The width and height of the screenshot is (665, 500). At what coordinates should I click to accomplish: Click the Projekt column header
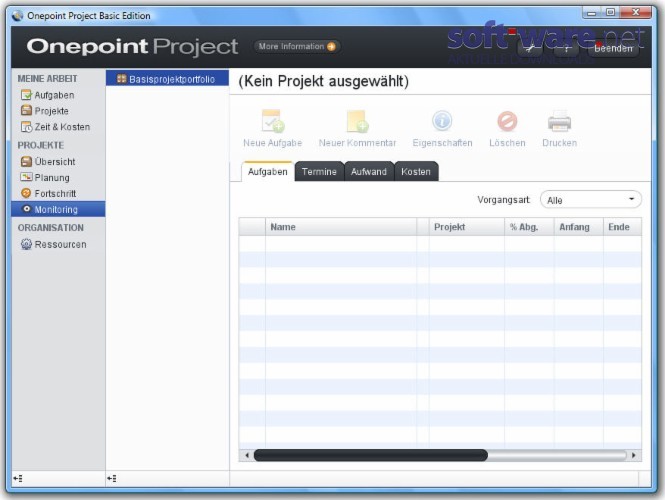(467, 227)
